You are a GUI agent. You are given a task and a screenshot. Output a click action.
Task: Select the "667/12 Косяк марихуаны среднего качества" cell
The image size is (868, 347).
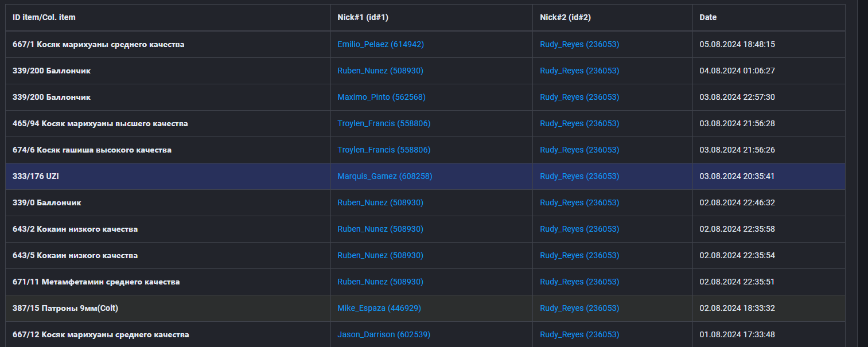pyautogui.click(x=100, y=334)
